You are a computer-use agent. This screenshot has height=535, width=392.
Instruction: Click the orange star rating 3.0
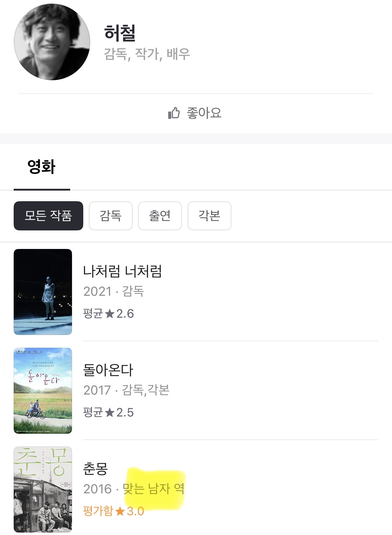[x=120, y=511]
